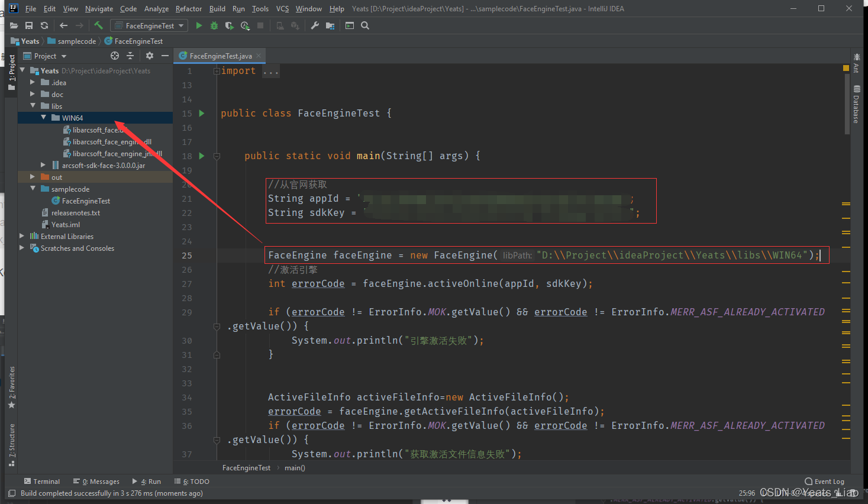Open Search Everywhere magnifier icon
The height and width of the screenshot is (504, 868).
click(365, 25)
